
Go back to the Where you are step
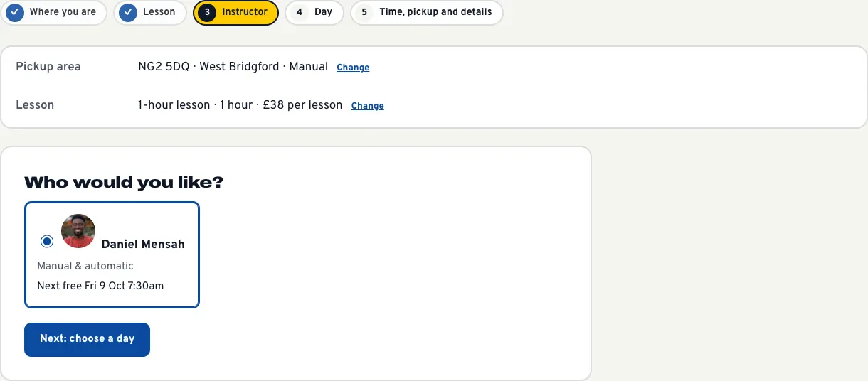pyautogui.click(x=54, y=12)
